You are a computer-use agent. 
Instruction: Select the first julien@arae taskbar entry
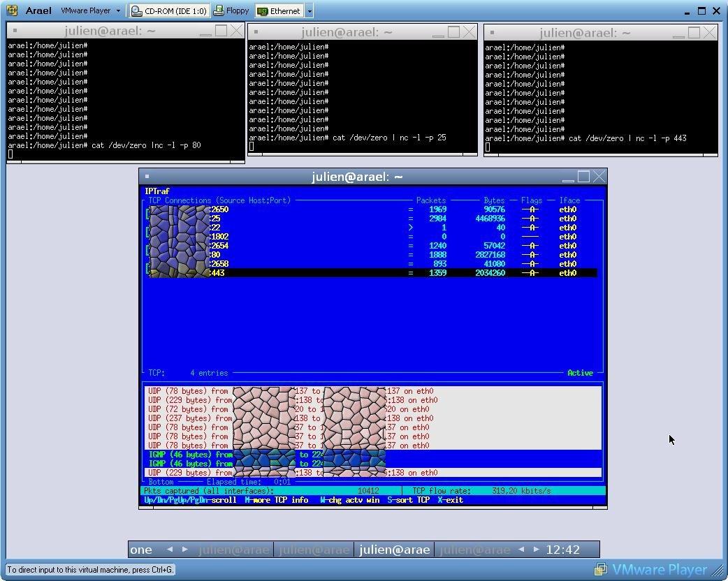pos(233,550)
